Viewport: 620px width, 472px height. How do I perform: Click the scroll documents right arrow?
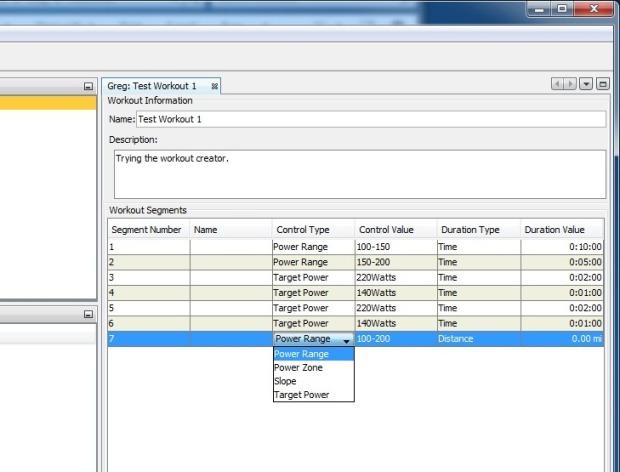coord(570,85)
